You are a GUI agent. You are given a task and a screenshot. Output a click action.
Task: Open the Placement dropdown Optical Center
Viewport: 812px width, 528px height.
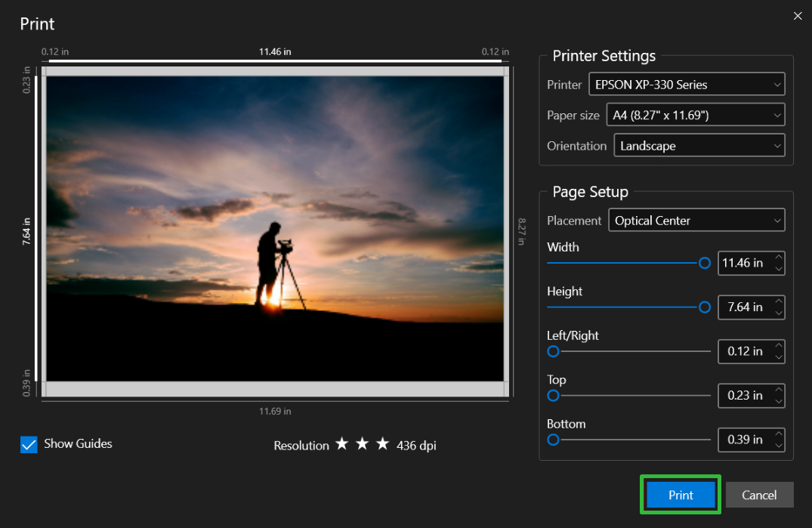tap(696, 221)
